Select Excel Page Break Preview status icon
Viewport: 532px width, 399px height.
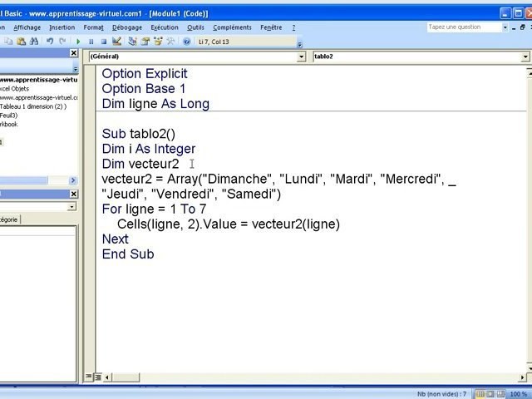[500, 394]
